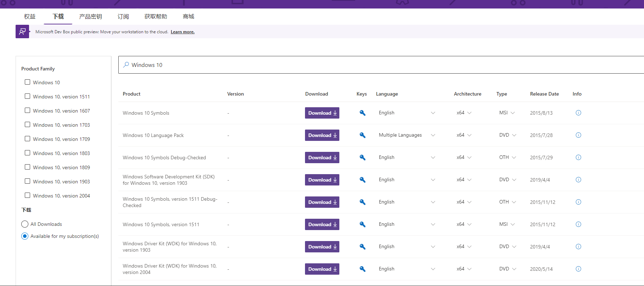Open the 权益 tab

[30, 17]
